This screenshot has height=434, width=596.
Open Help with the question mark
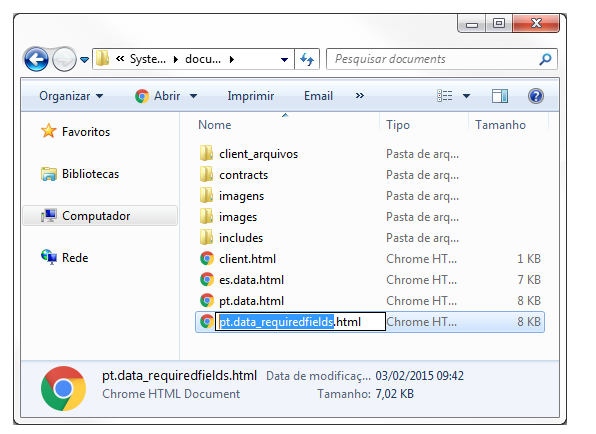pos(536,96)
